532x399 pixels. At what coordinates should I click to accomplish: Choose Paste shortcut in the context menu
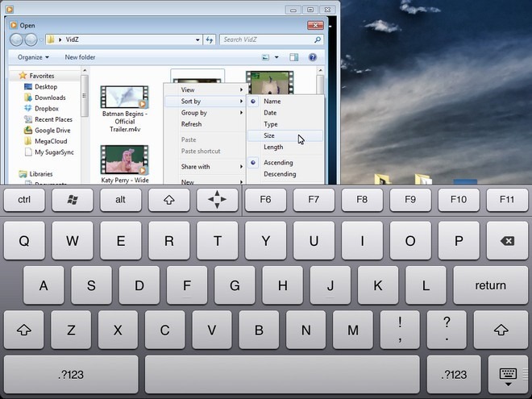coord(205,152)
